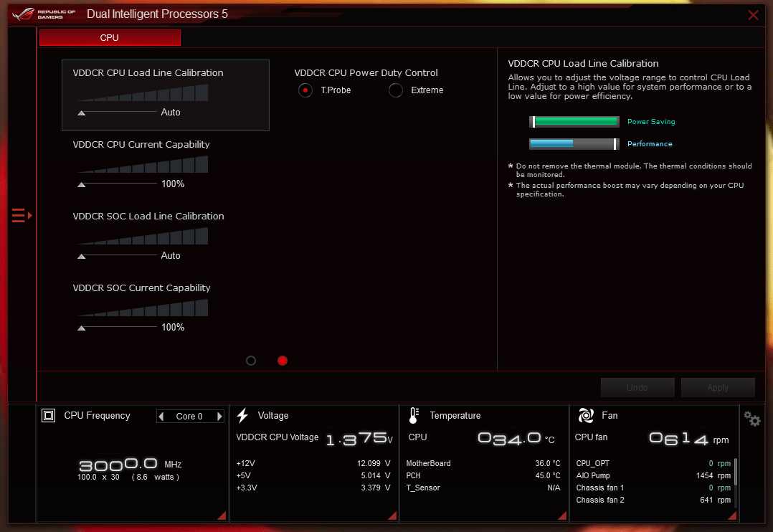Click the ROG Republic of Gamers logo
The width and height of the screenshot is (773, 532).
click(x=44, y=14)
